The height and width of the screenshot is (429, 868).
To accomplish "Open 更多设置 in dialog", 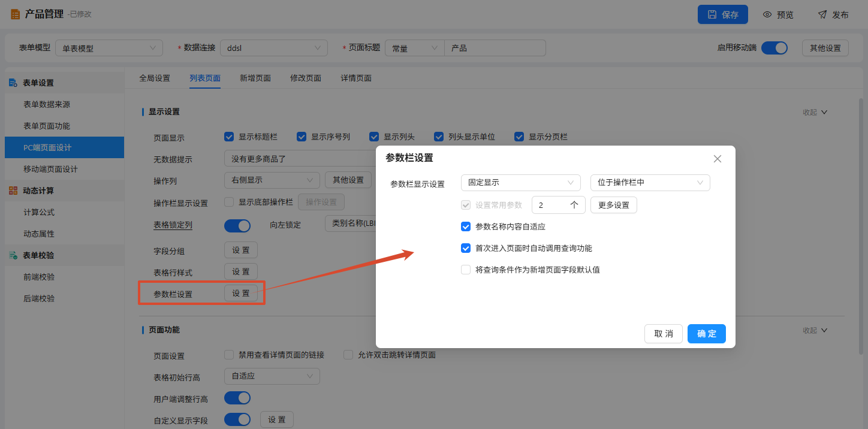I will click(614, 205).
